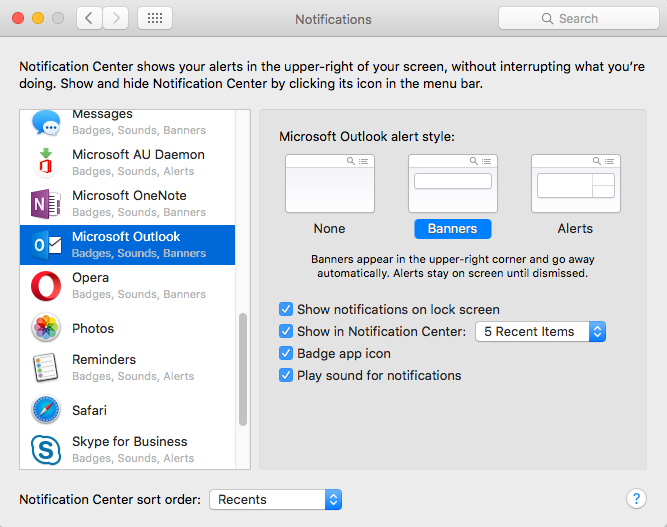Viewport: 667px width, 527px height.
Task: Click the Microsoft AU Daemon icon
Action: pyautogui.click(x=46, y=162)
